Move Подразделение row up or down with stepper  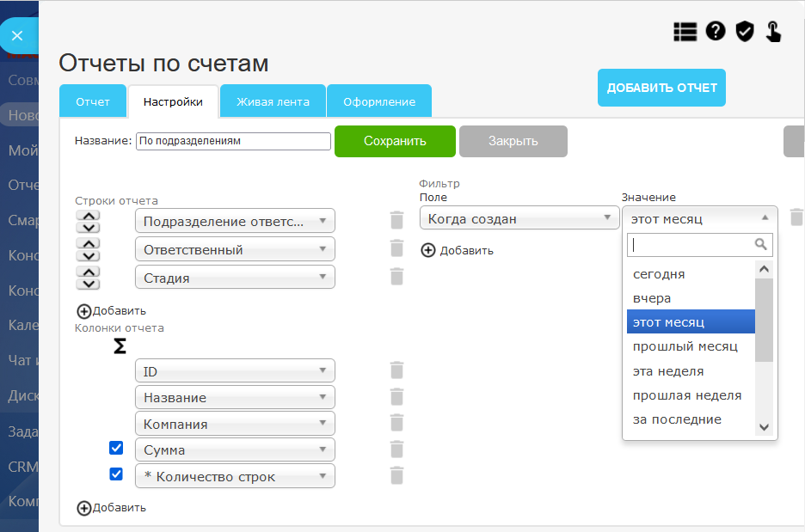pos(89,221)
